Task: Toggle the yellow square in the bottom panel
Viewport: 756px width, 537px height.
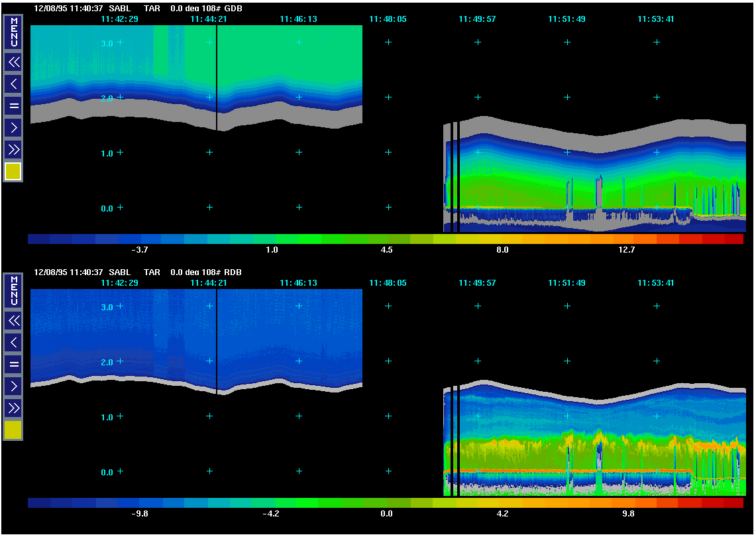Action: click(13, 430)
